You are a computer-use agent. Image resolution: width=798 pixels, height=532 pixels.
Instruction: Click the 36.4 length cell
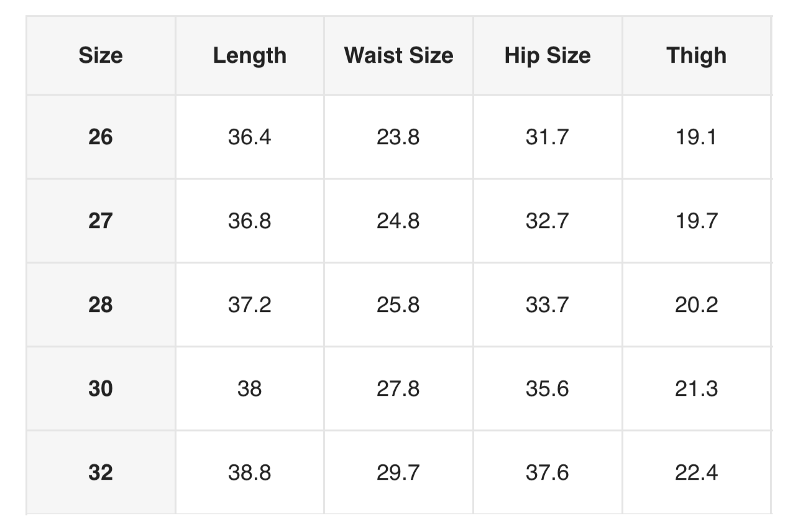point(249,137)
